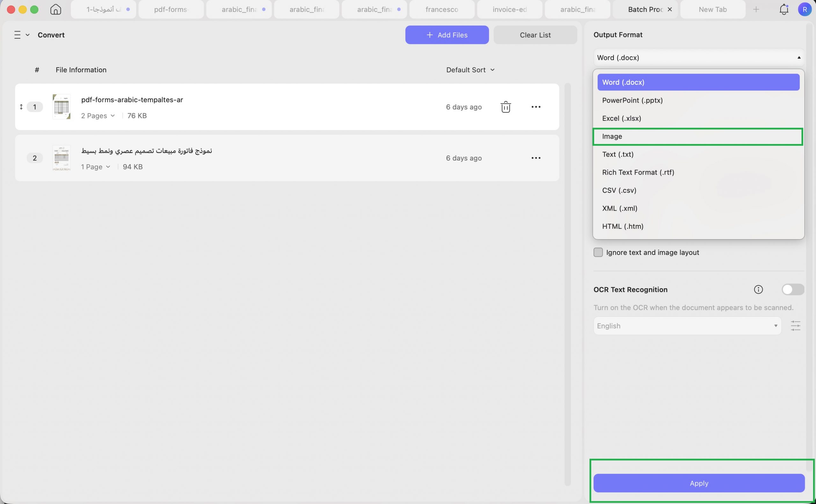
Task: Click the Apply button
Action: 699,483
